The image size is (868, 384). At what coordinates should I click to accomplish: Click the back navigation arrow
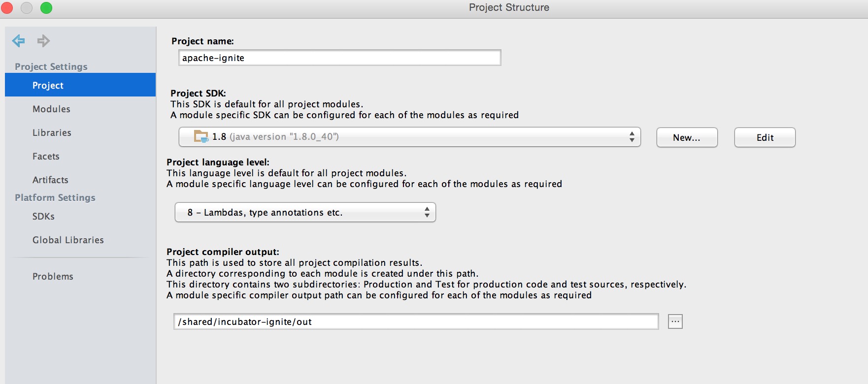(19, 41)
